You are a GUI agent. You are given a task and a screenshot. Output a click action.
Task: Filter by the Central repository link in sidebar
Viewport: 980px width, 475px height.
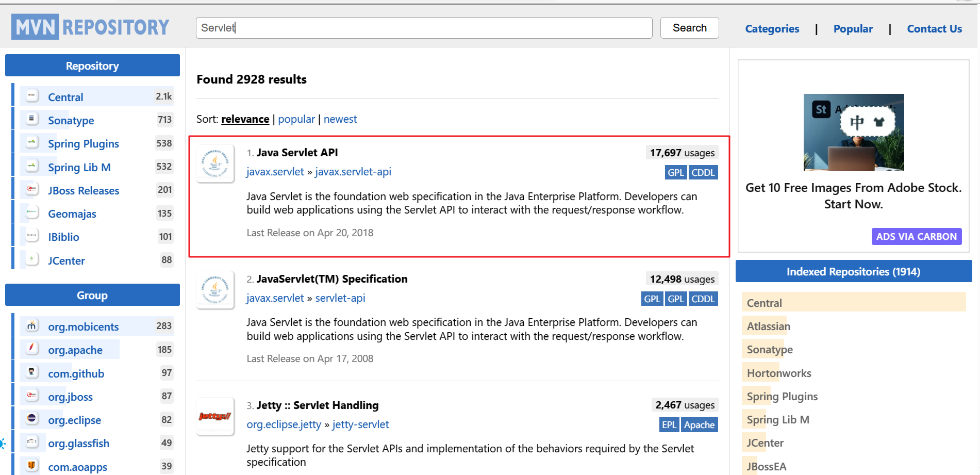coord(65,97)
